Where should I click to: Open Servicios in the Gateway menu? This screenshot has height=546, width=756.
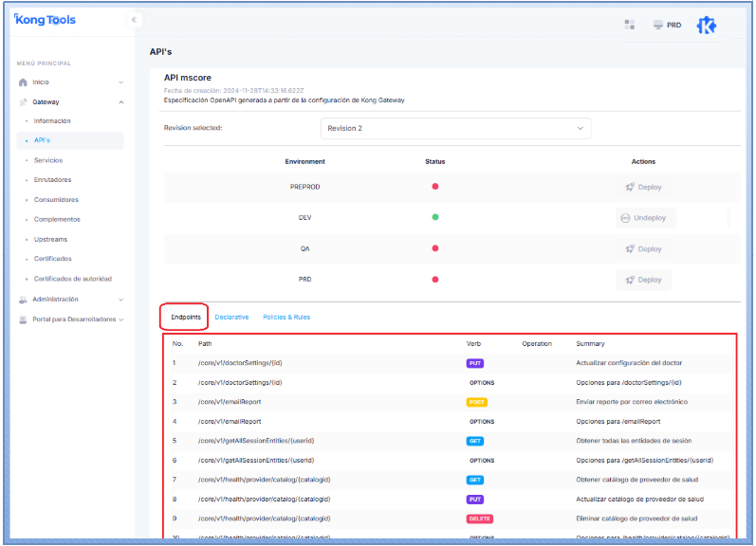[48, 160]
